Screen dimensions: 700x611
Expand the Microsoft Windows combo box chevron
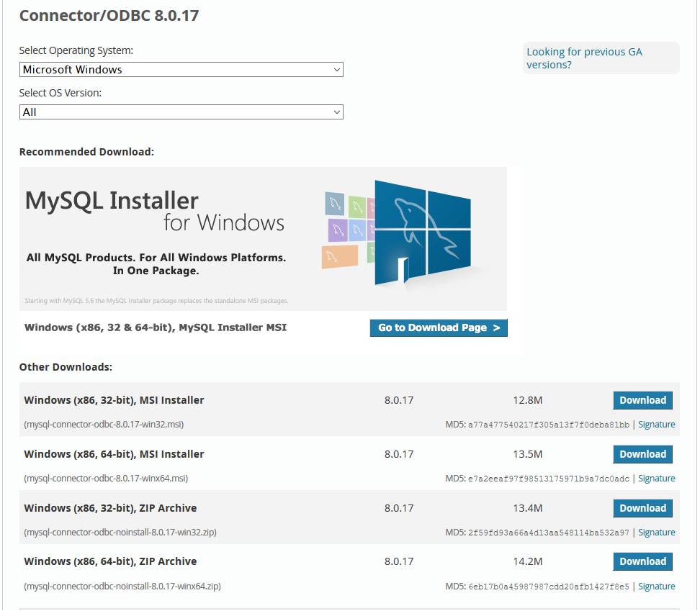coord(336,69)
